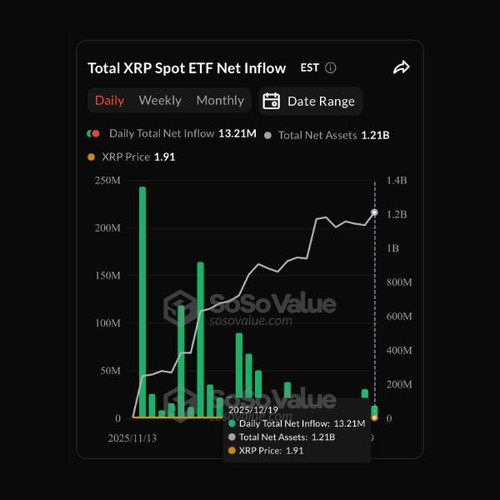Click the calendar icon beside Date Range

click(x=271, y=101)
